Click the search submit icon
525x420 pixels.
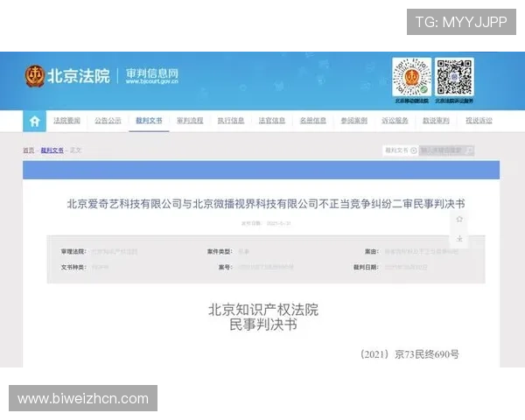(470, 150)
